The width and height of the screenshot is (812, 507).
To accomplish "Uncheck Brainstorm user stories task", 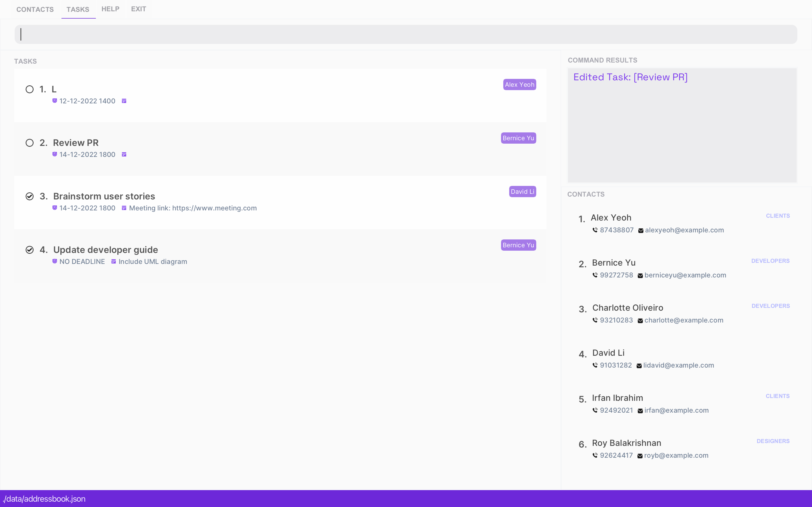I will (30, 196).
